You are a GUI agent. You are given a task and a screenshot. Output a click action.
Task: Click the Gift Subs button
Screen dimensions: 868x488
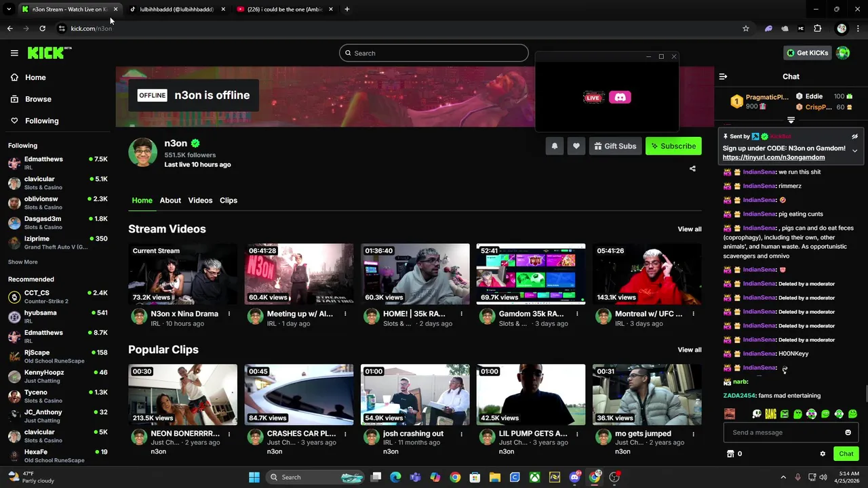(x=615, y=146)
